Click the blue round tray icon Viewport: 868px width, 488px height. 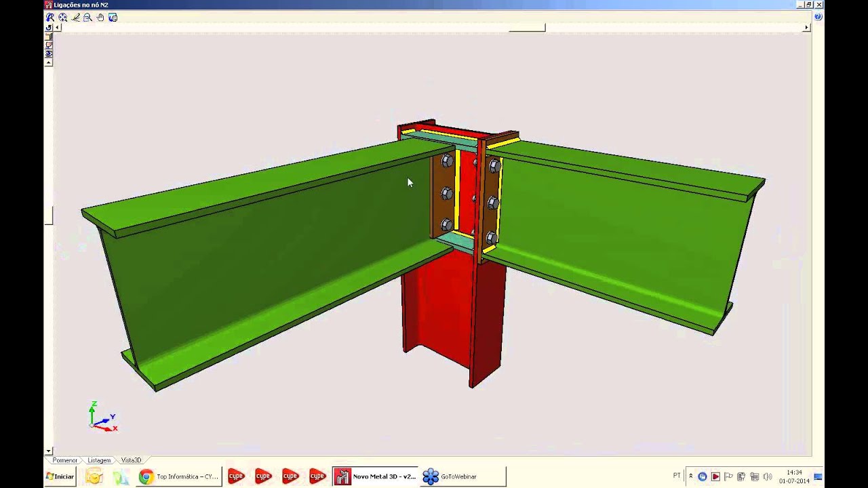coord(703,476)
